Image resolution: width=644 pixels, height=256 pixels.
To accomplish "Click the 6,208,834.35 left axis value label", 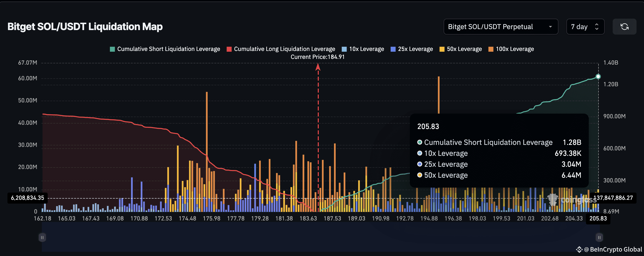I will [28, 198].
